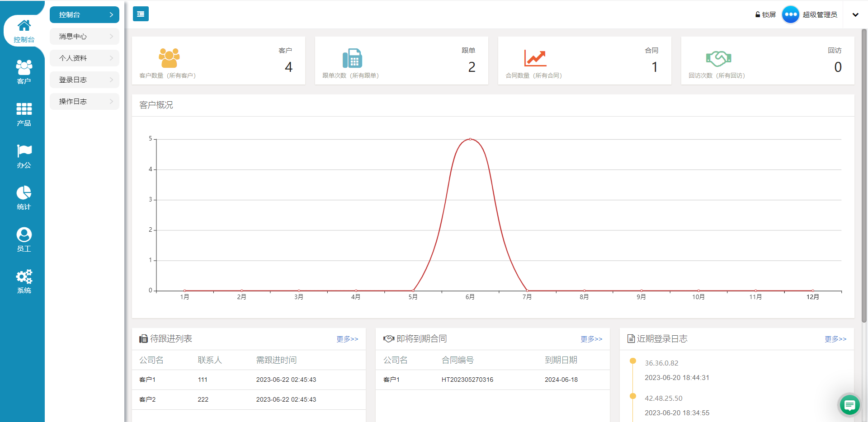Expand the 控制台 menu chevron
This screenshot has height=422, width=868.
pos(111,15)
